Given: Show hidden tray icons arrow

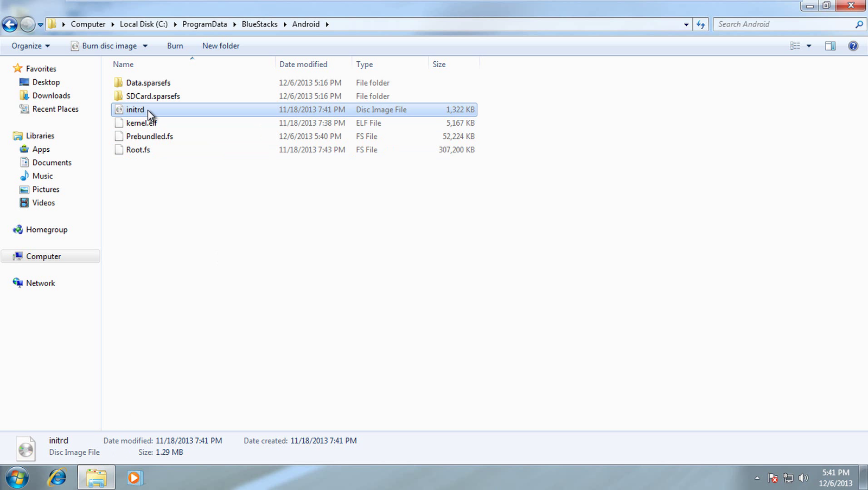Looking at the screenshot, I should pyautogui.click(x=757, y=478).
